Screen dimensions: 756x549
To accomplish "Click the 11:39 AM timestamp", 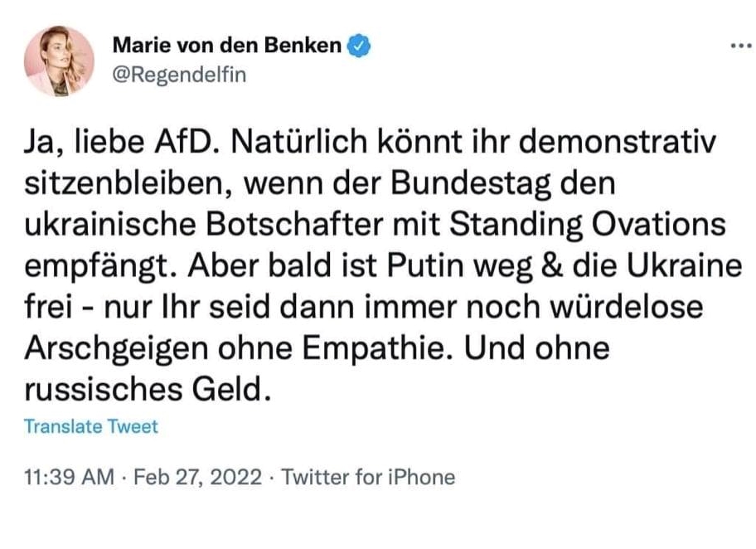I will click(70, 478).
